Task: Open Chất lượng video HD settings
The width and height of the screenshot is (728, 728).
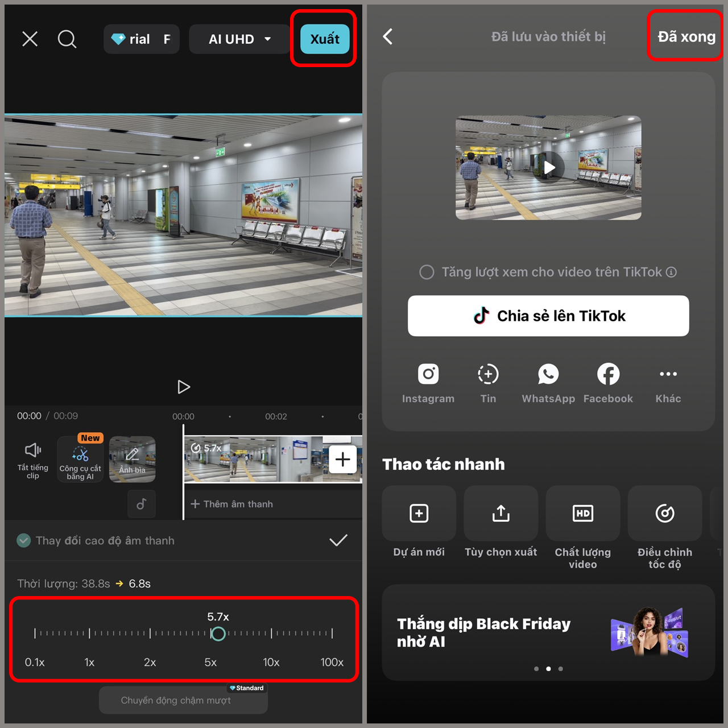Action: (x=582, y=513)
